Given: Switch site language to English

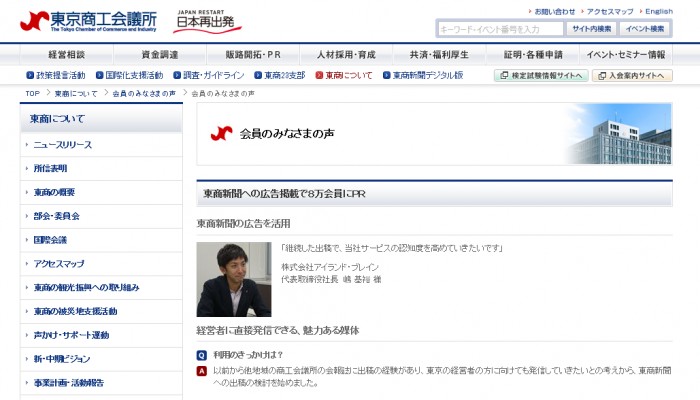Looking at the screenshot, I should (x=657, y=11).
